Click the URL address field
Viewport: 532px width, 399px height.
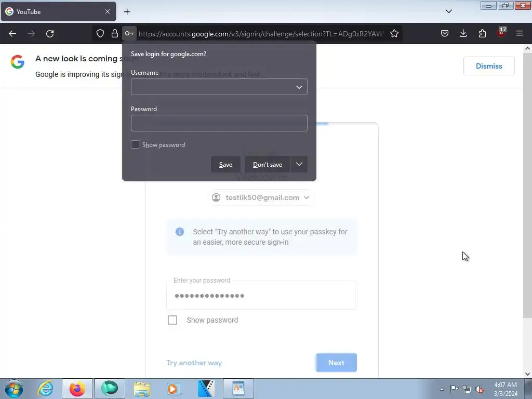point(261,34)
